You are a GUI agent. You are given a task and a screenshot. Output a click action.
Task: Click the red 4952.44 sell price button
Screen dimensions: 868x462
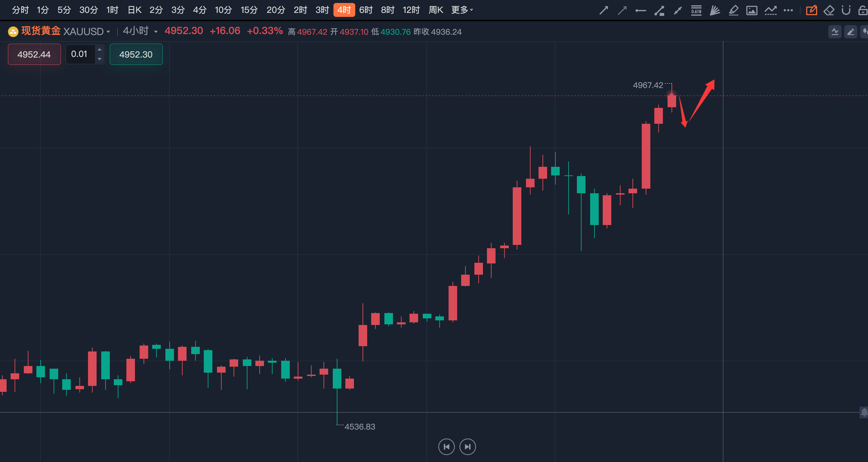pos(34,54)
